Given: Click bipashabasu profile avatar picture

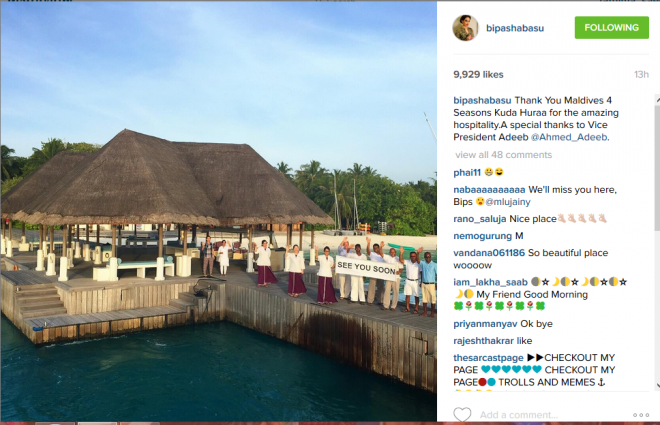Looking at the screenshot, I should (466, 28).
